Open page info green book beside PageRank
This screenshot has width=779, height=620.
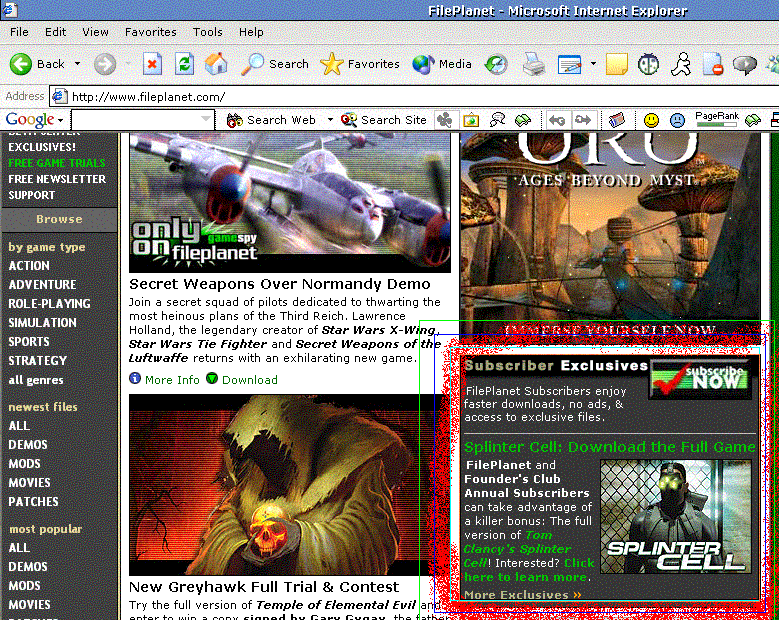tap(753, 120)
